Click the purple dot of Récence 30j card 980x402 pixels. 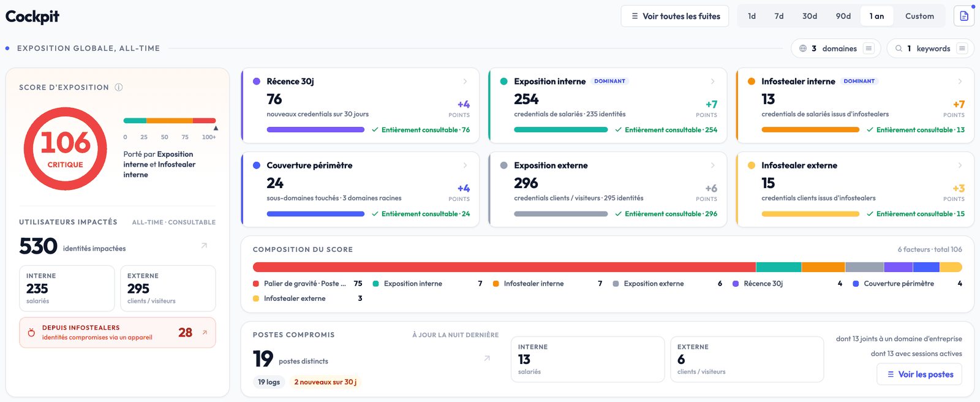click(x=257, y=81)
